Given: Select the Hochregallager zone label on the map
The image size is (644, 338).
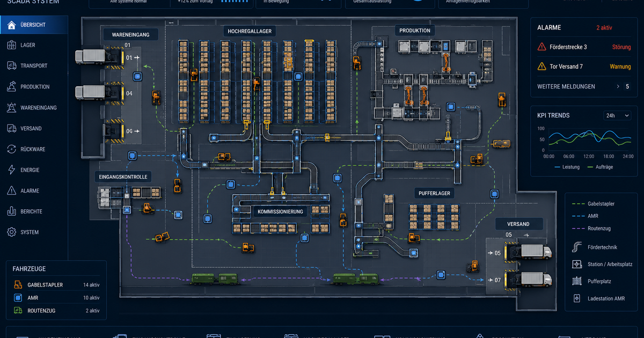Looking at the screenshot, I should point(250,32).
